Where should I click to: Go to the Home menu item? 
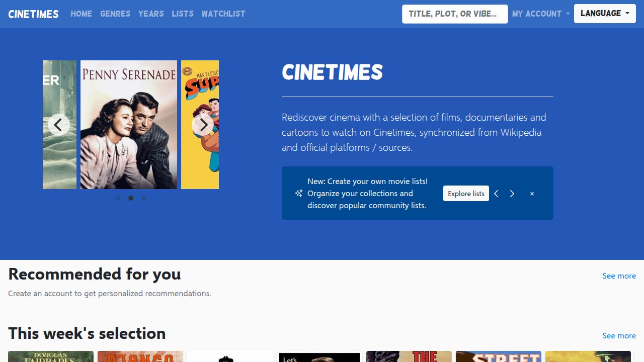(x=81, y=14)
